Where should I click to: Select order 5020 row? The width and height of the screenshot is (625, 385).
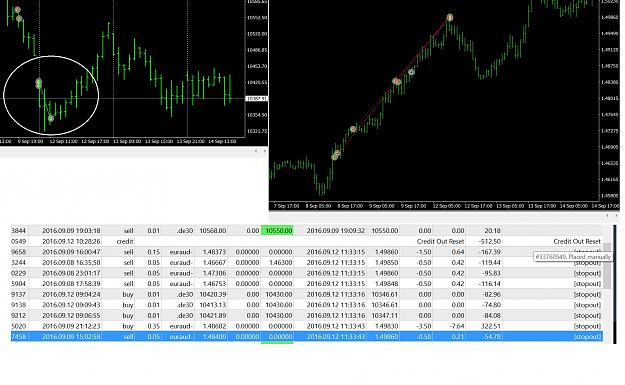tap(307, 326)
